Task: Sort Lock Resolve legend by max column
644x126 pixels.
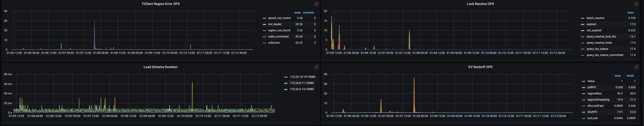Action: (630, 13)
